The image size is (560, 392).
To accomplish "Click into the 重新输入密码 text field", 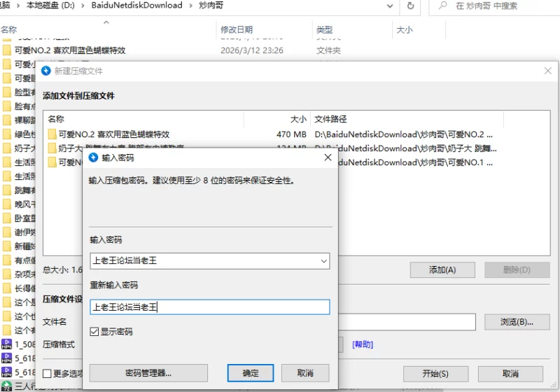I will [x=209, y=307].
